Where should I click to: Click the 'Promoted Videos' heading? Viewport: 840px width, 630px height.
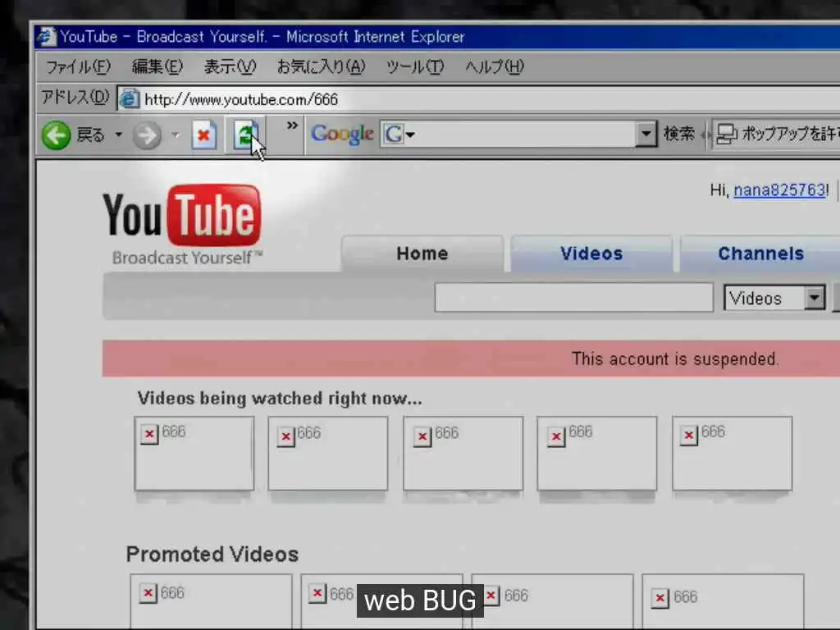212,554
